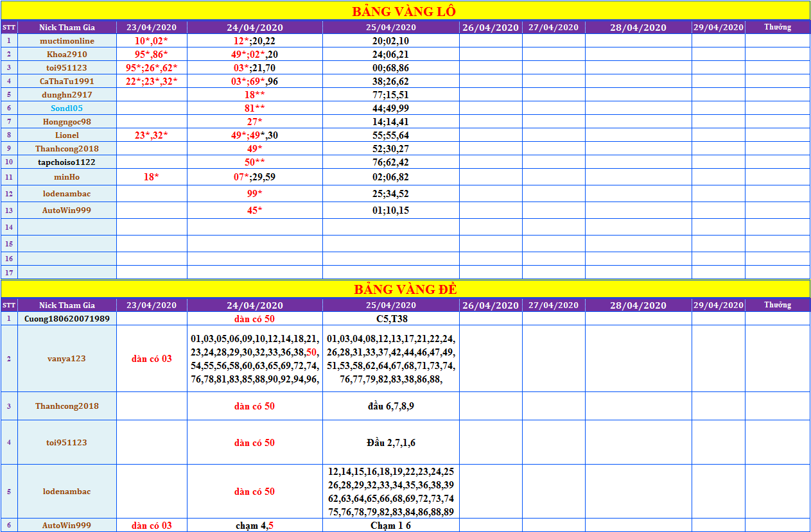Click cell '03*;69*,96'
This screenshot has width=811, height=532.
pos(255,81)
